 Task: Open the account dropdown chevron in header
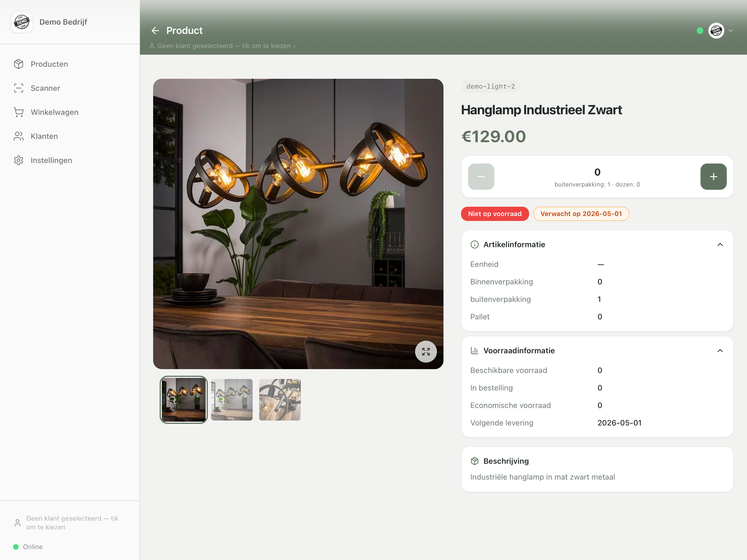pos(730,31)
